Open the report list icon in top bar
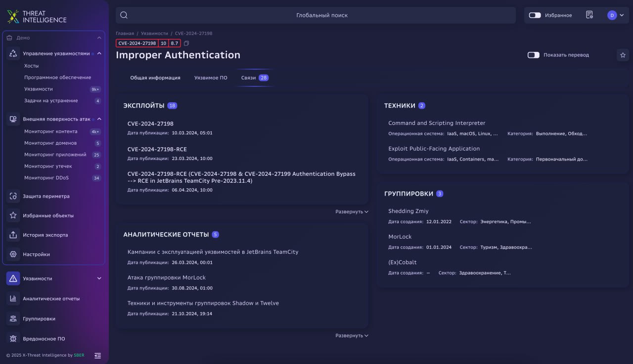The width and height of the screenshot is (633, 364). [x=589, y=15]
